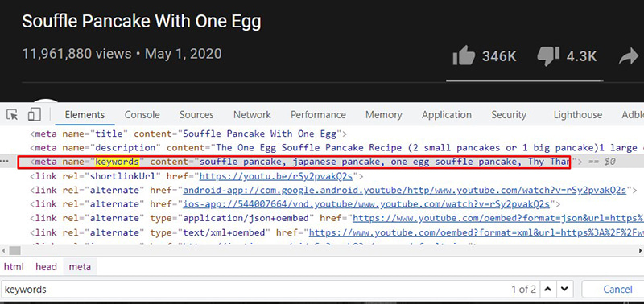This screenshot has height=304, width=644.
Task: Go to next search result arrow
Action: coord(564,289)
